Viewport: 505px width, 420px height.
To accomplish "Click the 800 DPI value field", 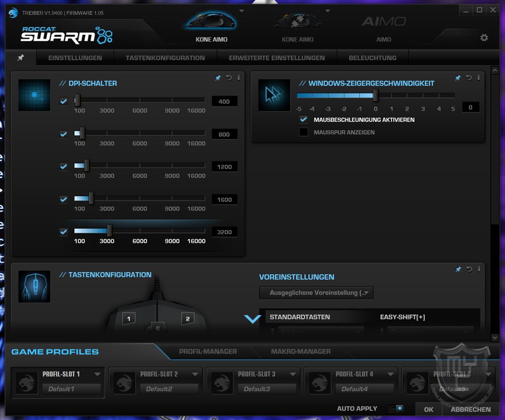I will point(225,134).
